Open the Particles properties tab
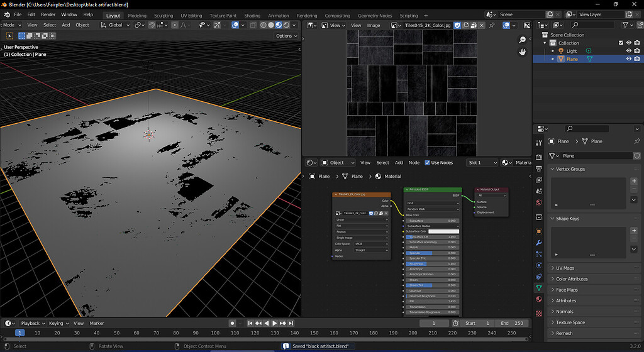644x352 pixels. pos(539,255)
